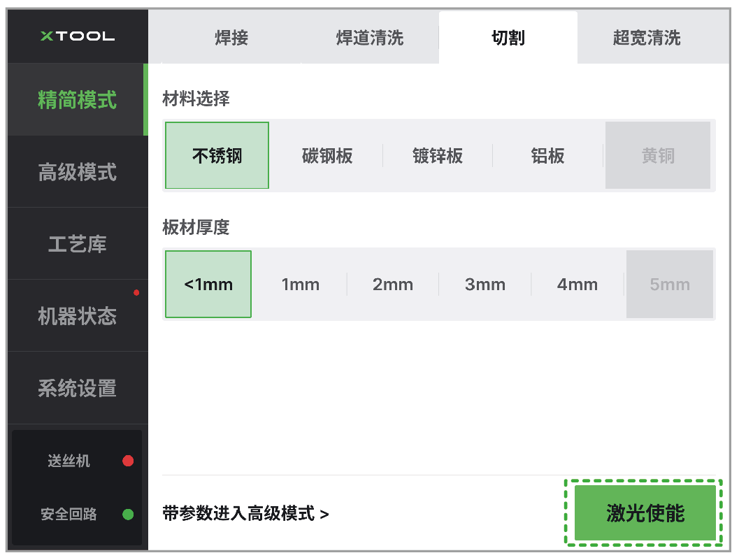This screenshot has height=560, width=739.
Task: Open 系统设置 in the sidebar
Action: click(x=78, y=388)
